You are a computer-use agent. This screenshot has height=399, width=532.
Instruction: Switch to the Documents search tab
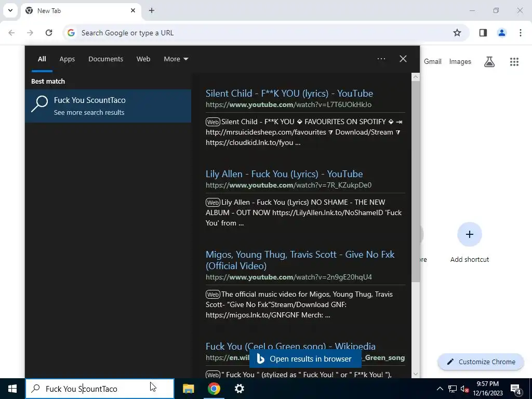coord(105,59)
